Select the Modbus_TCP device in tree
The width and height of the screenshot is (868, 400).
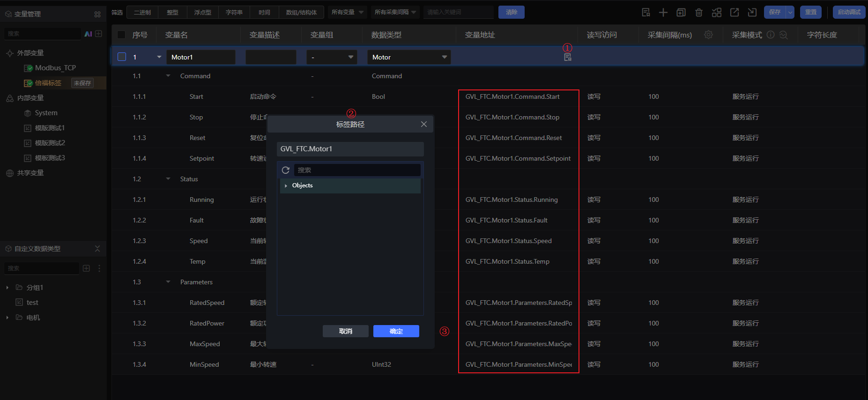(55, 68)
